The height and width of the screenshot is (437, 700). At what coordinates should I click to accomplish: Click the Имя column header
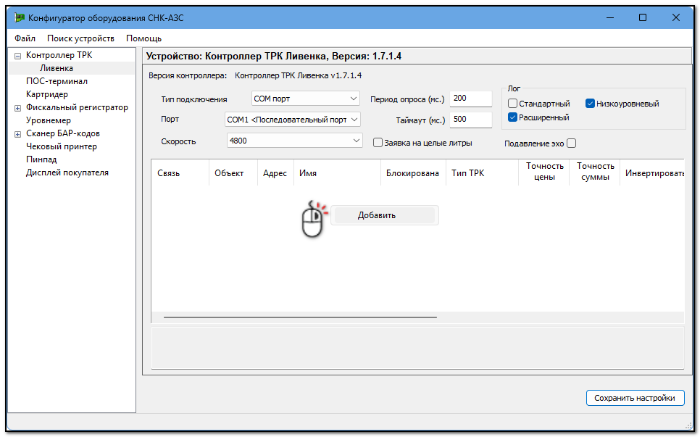pyautogui.click(x=337, y=173)
